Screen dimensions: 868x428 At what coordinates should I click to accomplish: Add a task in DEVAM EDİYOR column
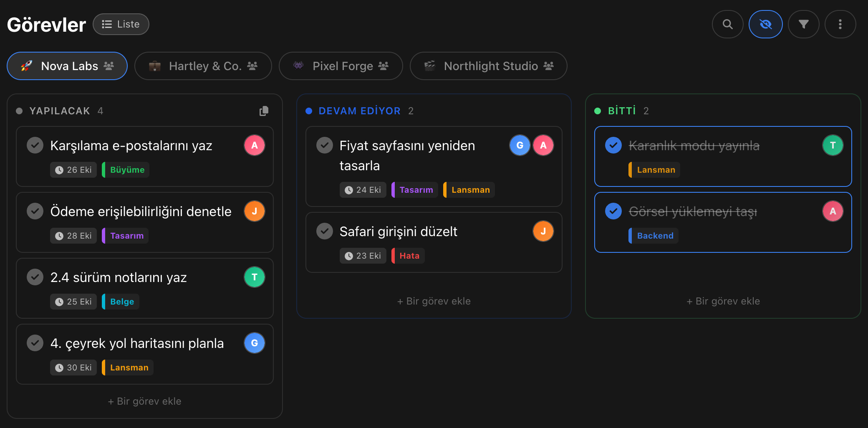click(x=434, y=301)
